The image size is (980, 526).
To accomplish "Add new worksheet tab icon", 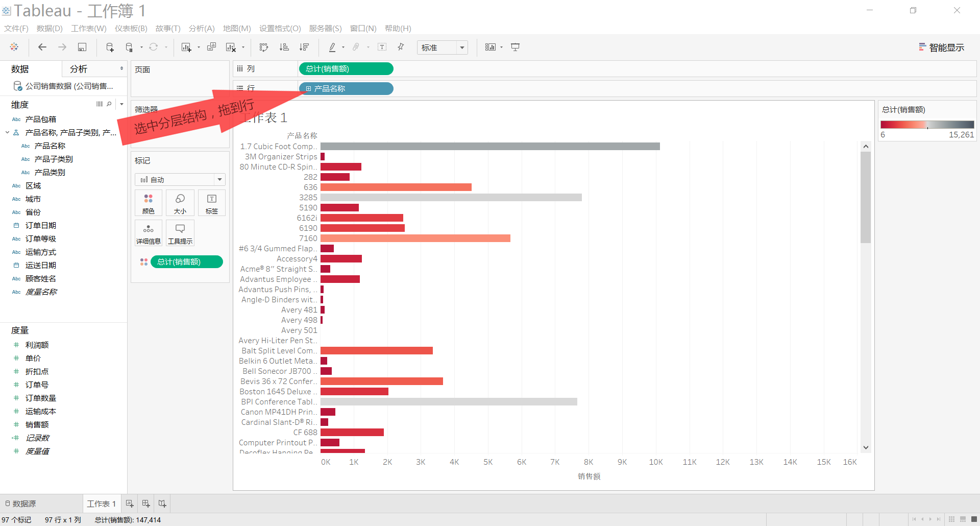I will (130, 504).
